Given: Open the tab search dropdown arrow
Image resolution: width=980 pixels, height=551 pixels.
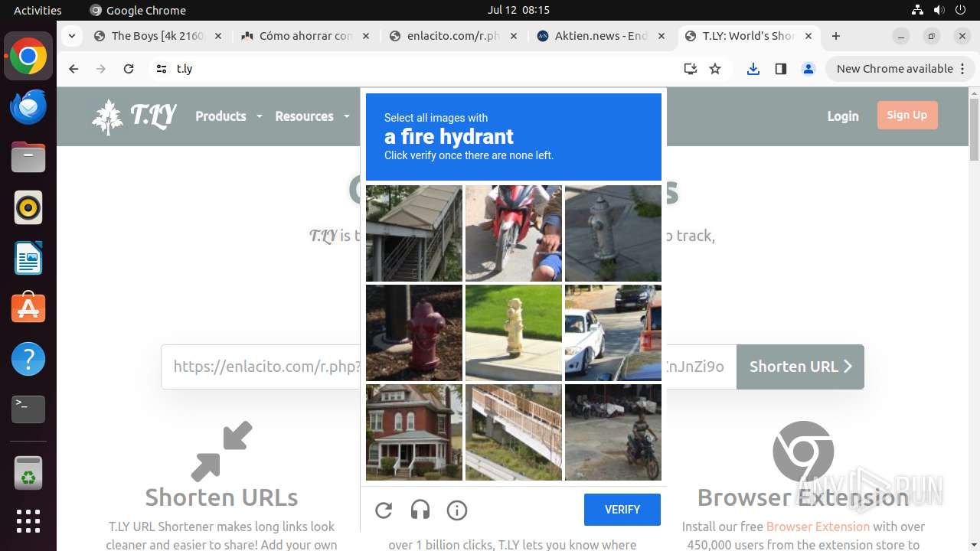Looking at the screenshot, I should click(x=71, y=36).
